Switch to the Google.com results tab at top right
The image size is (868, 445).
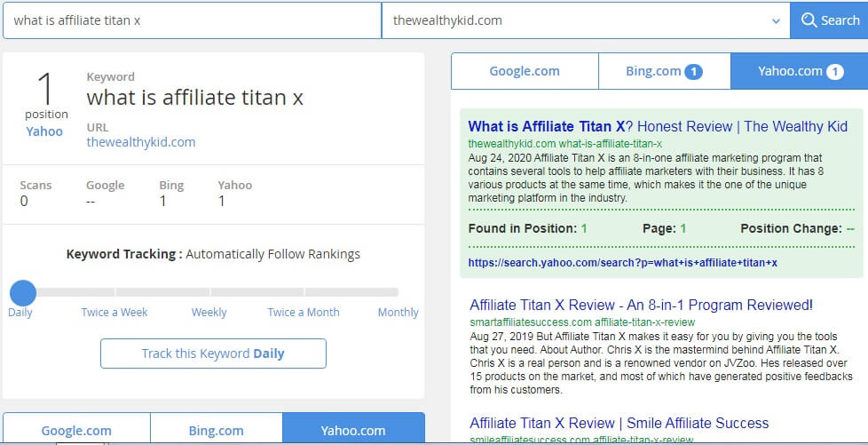click(525, 71)
